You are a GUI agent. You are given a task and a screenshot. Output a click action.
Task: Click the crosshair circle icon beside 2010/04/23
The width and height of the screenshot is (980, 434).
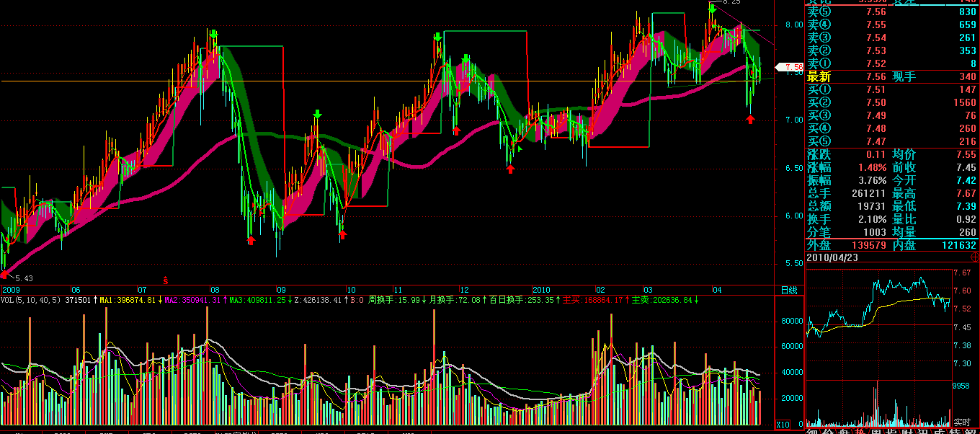(x=975, y=257)
